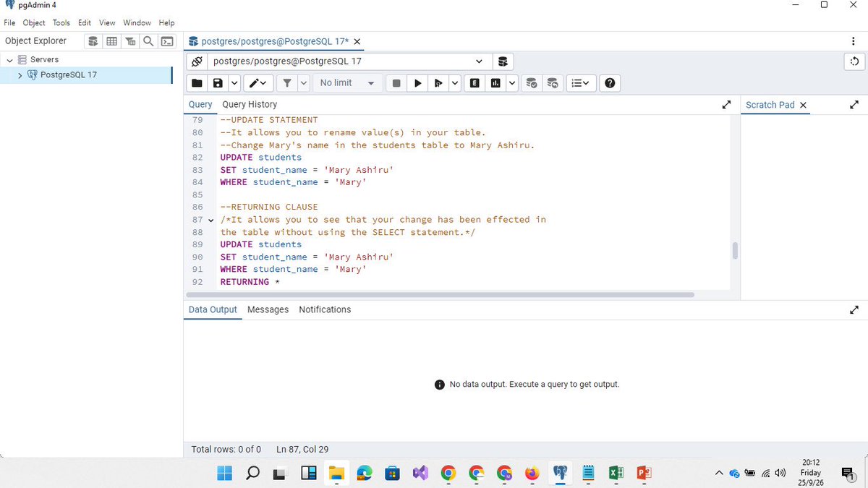
Task: Open the Tools menu
Action: [61, 23]
